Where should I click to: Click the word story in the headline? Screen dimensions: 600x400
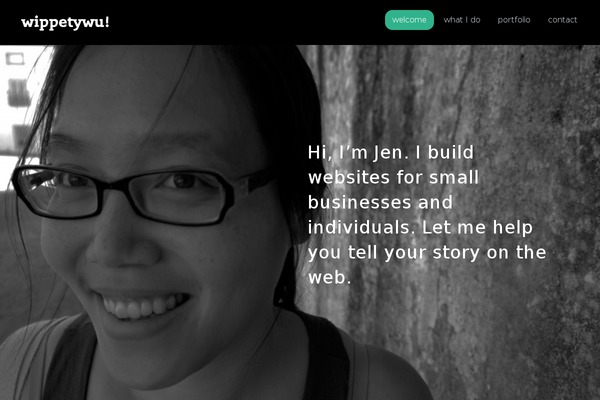(x=455, y=253)
